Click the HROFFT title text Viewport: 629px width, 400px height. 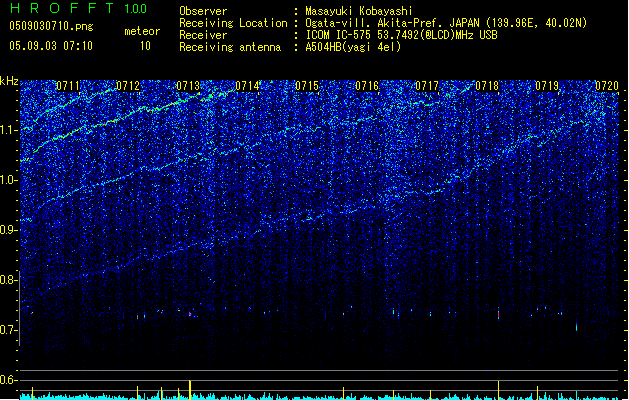point(62,8)
